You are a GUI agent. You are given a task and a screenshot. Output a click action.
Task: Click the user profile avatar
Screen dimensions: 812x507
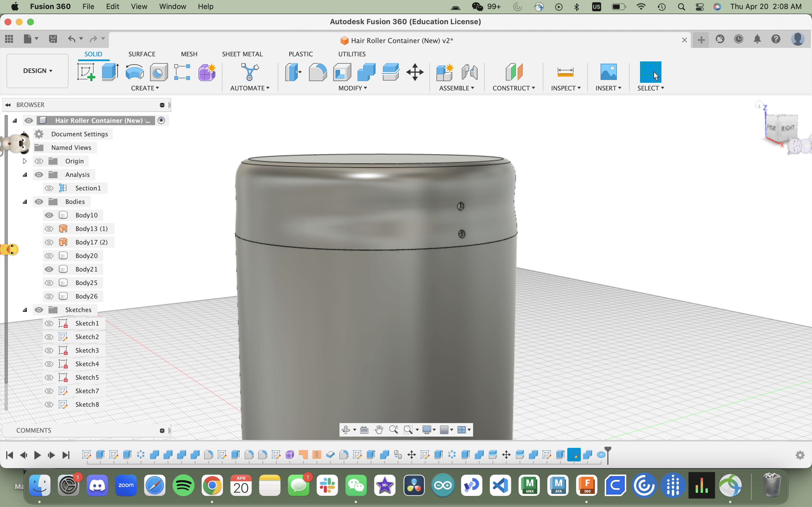click(x=798, y=39)
